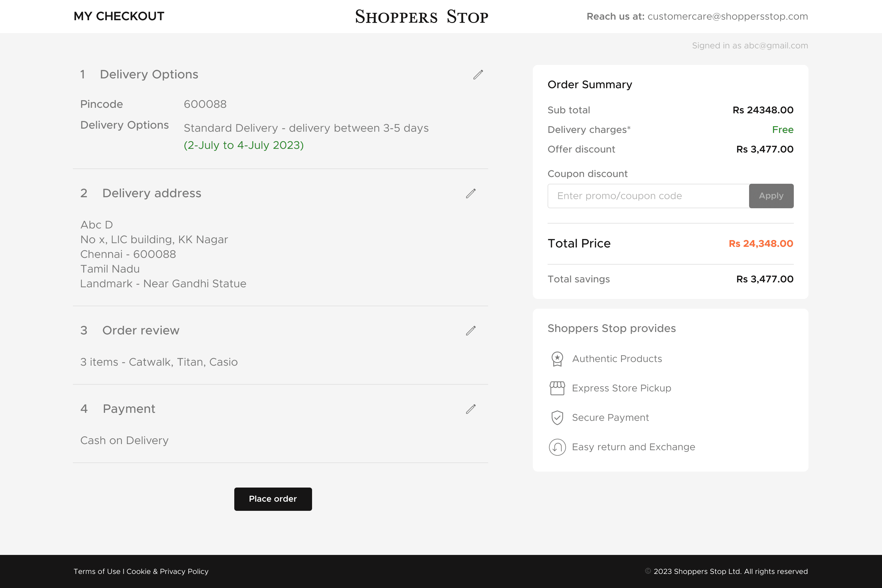Click the Cash on Delivery text
882x588 pixels.
click(125, 441)
